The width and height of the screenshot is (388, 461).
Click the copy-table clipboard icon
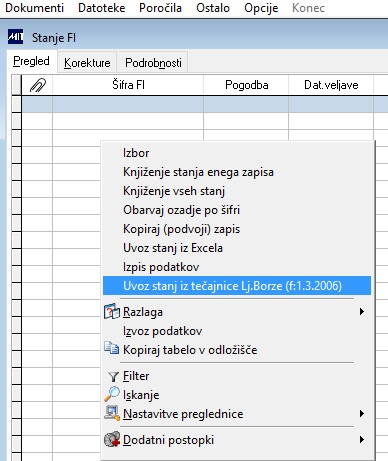(x=111, y=348)
